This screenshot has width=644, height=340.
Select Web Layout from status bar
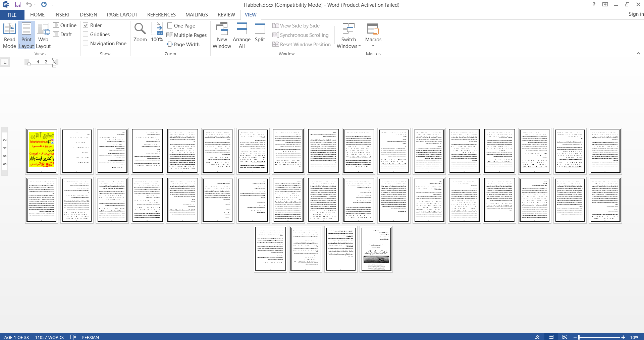click(565, 337)
